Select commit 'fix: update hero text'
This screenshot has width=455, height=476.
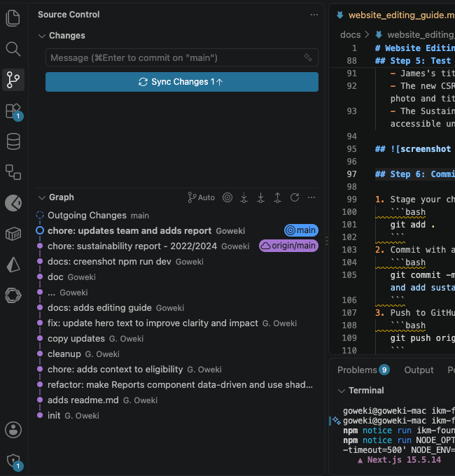(177, 323)
